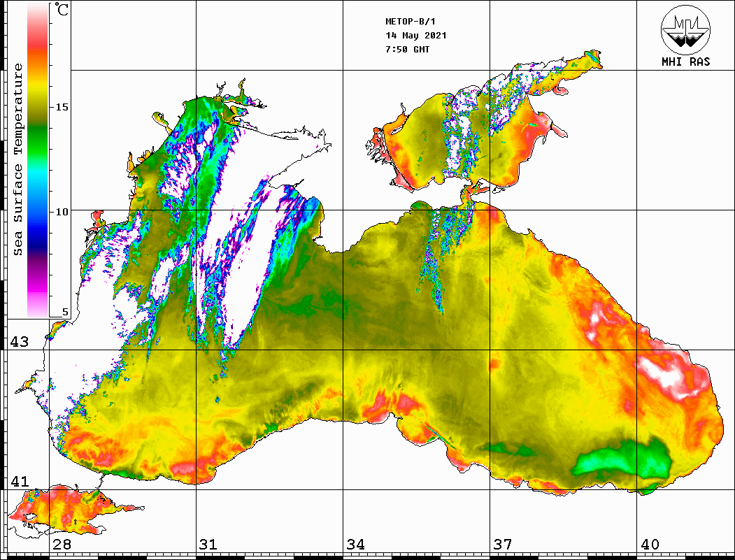
Task: Click the '15' tick label on legend
Action: [62, 107]
